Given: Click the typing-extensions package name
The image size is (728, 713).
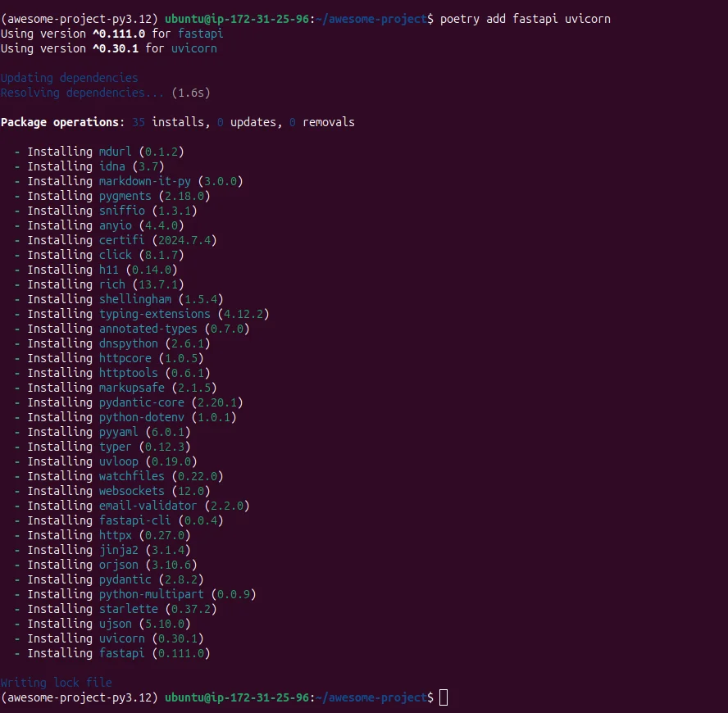Looking at the screenshot, I should click(x=155, y=314).
